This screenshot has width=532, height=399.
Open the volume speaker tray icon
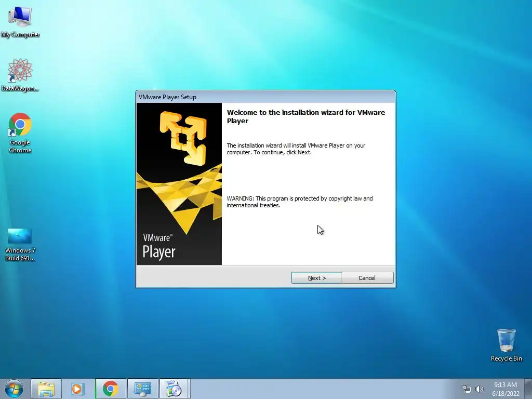[x=480, y=389]
